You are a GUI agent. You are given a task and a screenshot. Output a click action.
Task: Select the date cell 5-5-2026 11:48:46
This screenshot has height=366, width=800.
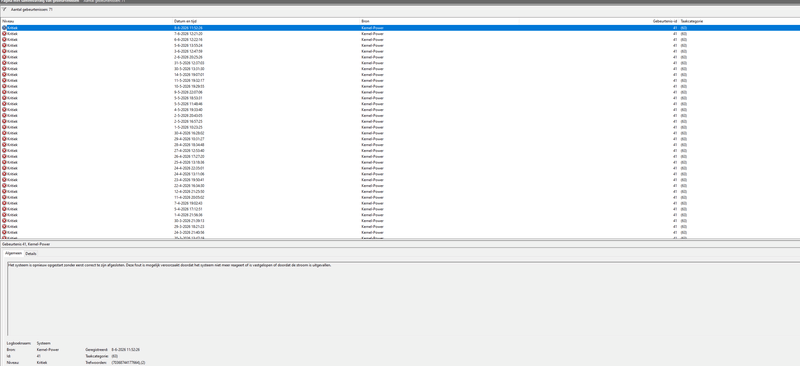189,104
